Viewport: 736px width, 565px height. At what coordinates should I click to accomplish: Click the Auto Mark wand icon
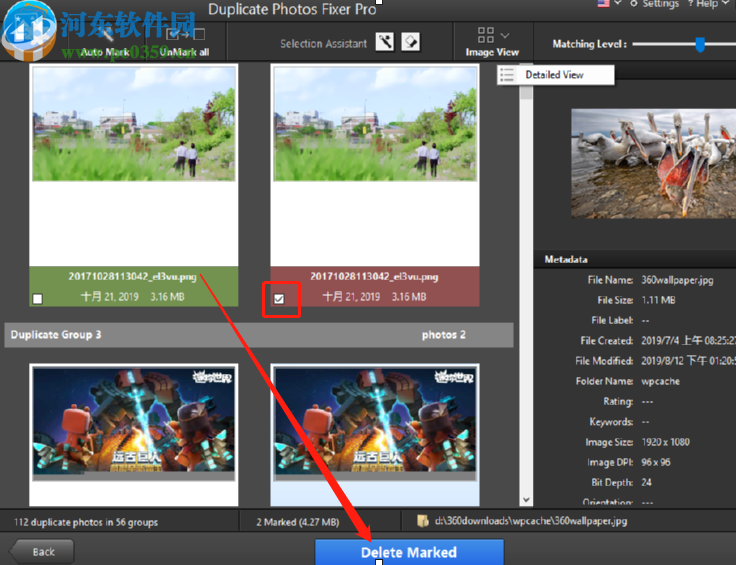[x=107, y=33]
